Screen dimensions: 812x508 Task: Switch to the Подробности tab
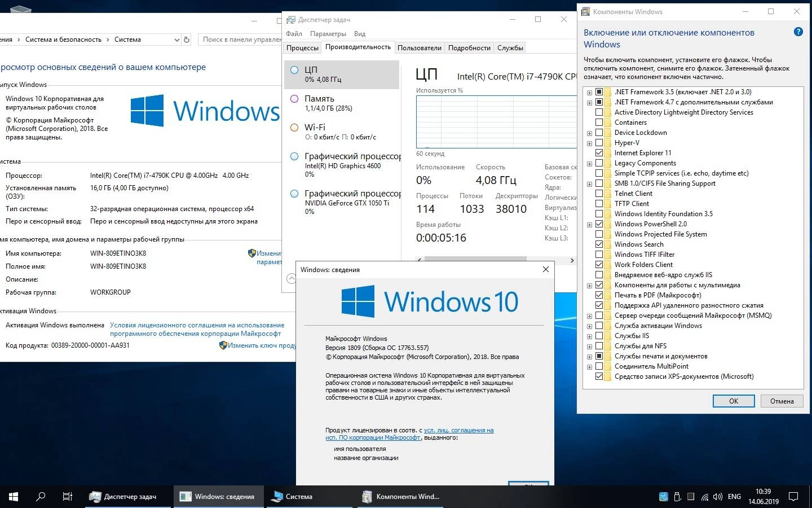click(x=469, y=48)
